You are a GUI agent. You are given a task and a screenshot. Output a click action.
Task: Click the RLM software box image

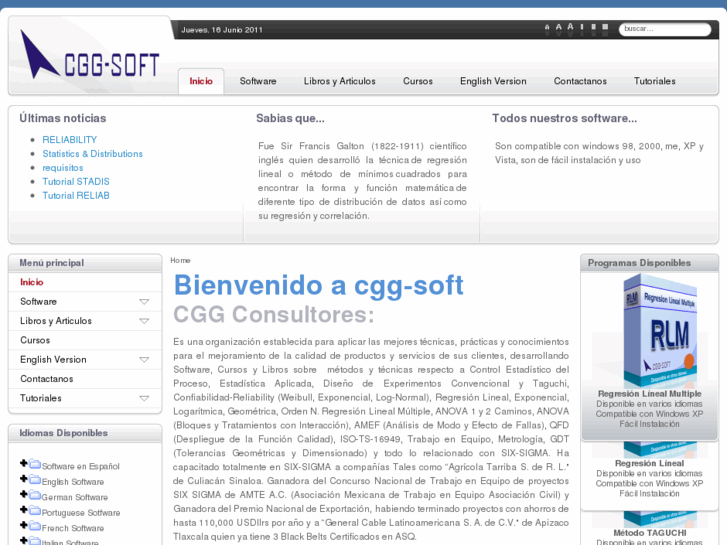coord(660,330)
